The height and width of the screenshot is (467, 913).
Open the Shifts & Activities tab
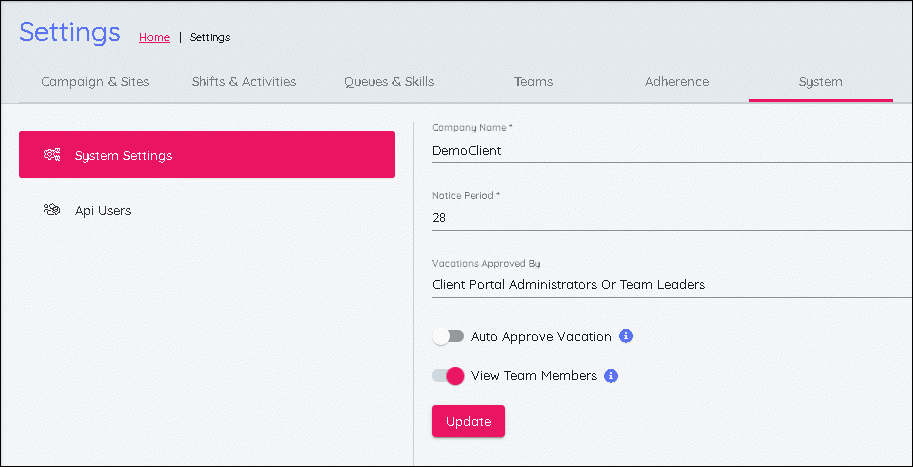(x=244, y=82)
